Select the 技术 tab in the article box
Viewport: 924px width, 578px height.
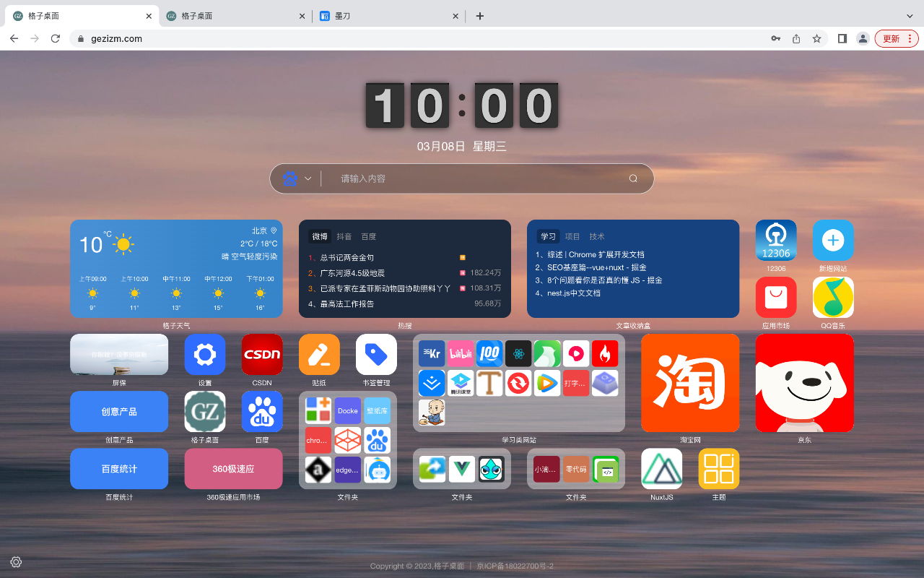[x=596, y=236]
